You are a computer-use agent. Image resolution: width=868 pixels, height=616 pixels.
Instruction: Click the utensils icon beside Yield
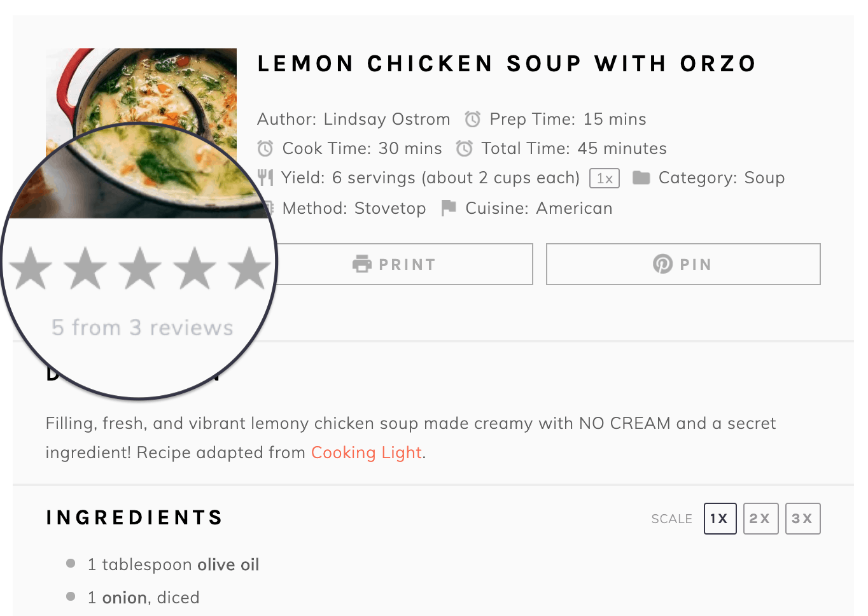click(x=265, y=178)
